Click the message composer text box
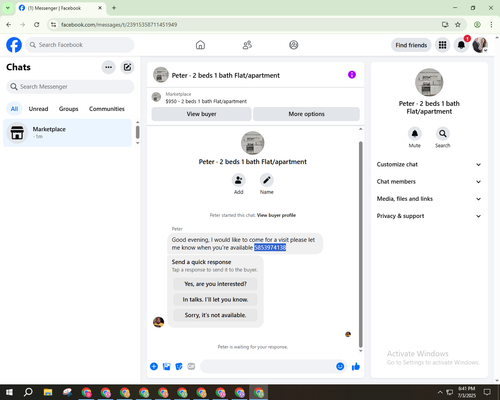Image resolution: width=500 pixels, height=400 pixels. pyautogui.click(x=268, y=367)
